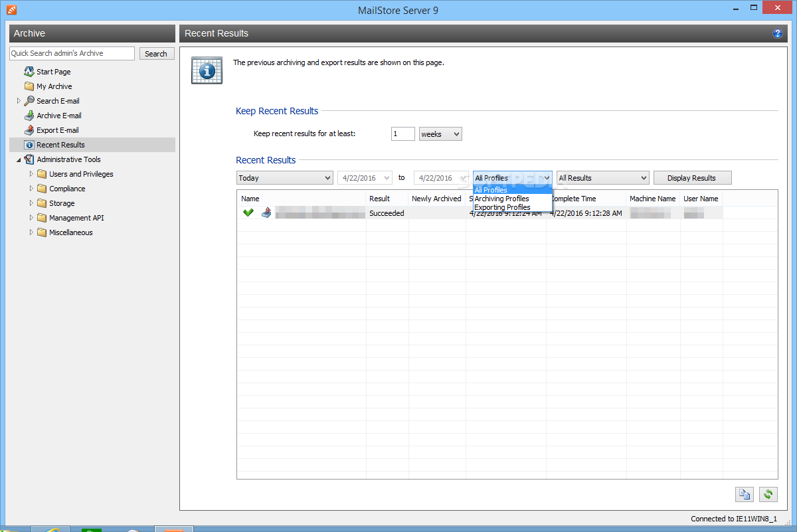Select Start Page in the tree

pyautogui.click(x=53, y=72)
